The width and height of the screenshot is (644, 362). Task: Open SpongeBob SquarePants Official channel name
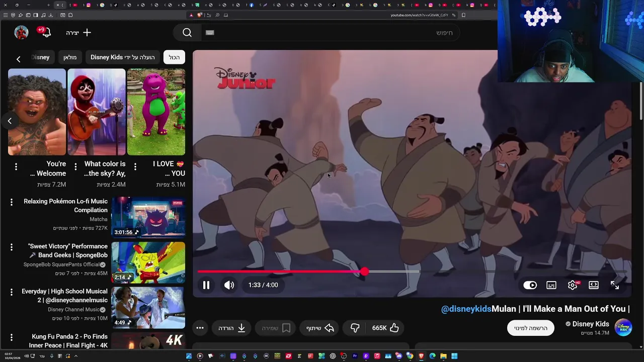click(x=61, y=264)
